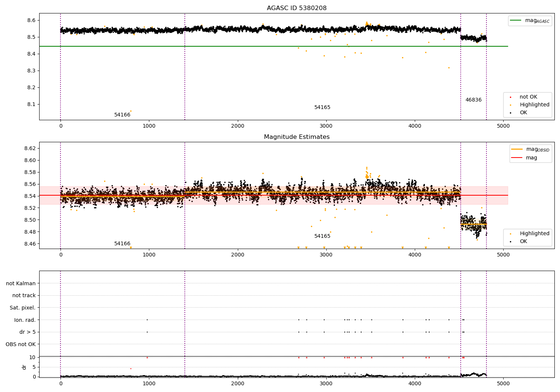Click the 'Sat. pixel.' axis label

pos(23,308)
